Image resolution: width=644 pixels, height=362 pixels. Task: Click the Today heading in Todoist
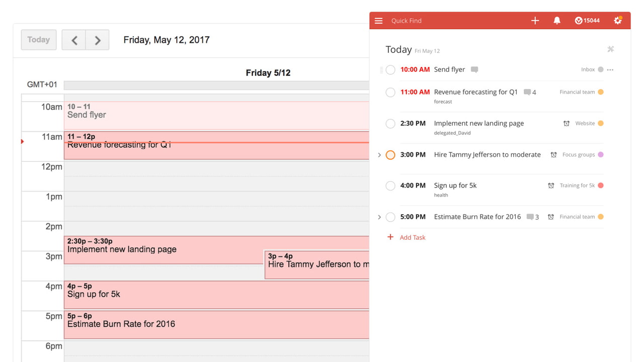point(398,49)
